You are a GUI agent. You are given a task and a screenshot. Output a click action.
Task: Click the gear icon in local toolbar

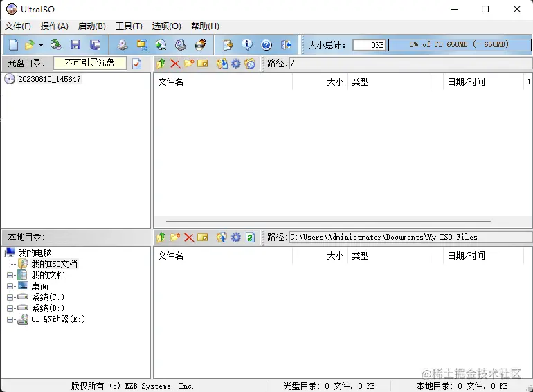(236, 238)
